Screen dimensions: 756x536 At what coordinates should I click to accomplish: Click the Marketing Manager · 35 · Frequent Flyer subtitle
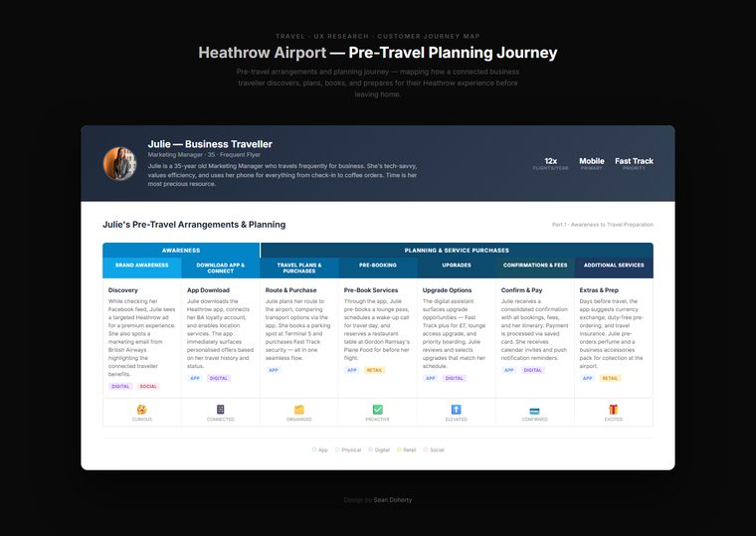[204, 155]
